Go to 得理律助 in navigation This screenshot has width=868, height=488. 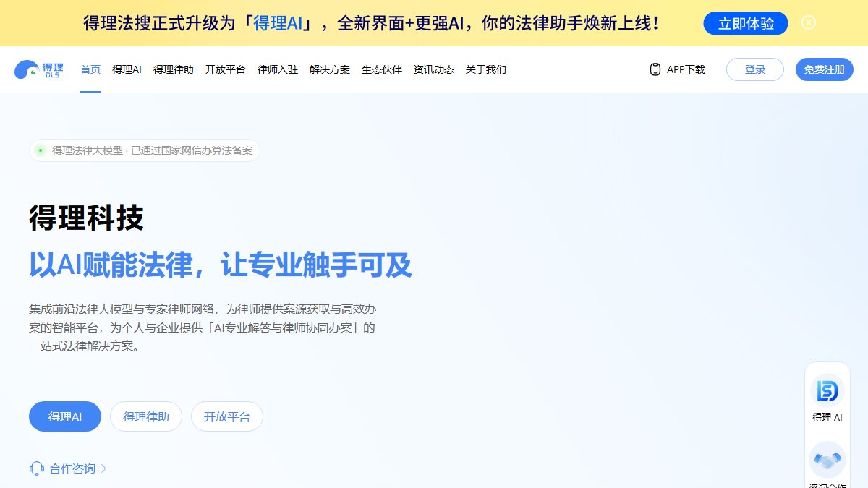tap(174, 69)
